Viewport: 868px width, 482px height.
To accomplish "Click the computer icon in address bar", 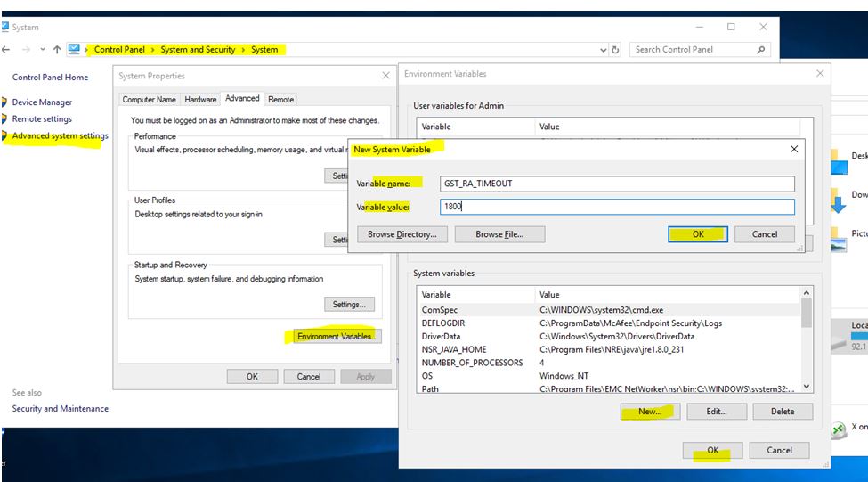I will click(x=74, y=50).
